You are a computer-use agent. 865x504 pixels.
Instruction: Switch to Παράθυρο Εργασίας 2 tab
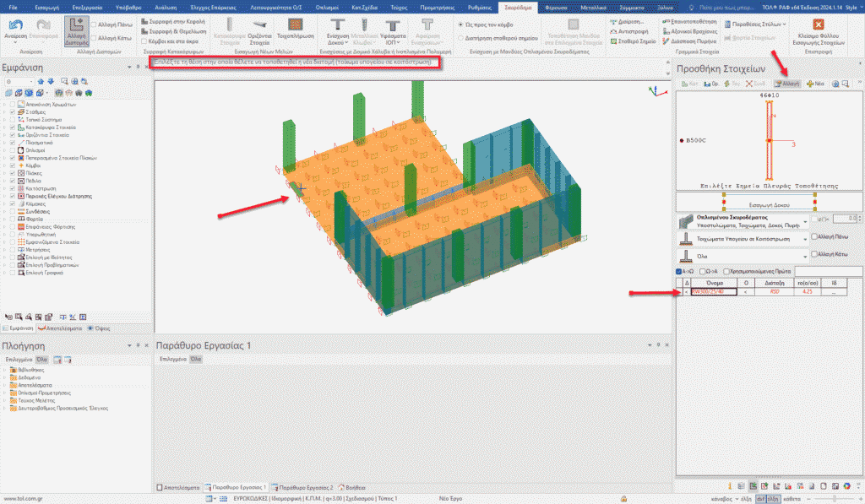tap(302, 488)
